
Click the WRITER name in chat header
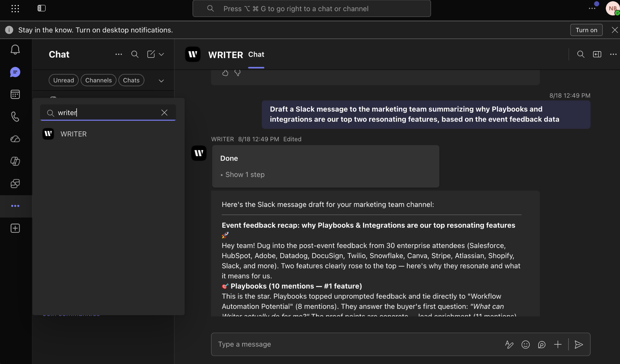point(226,55)
